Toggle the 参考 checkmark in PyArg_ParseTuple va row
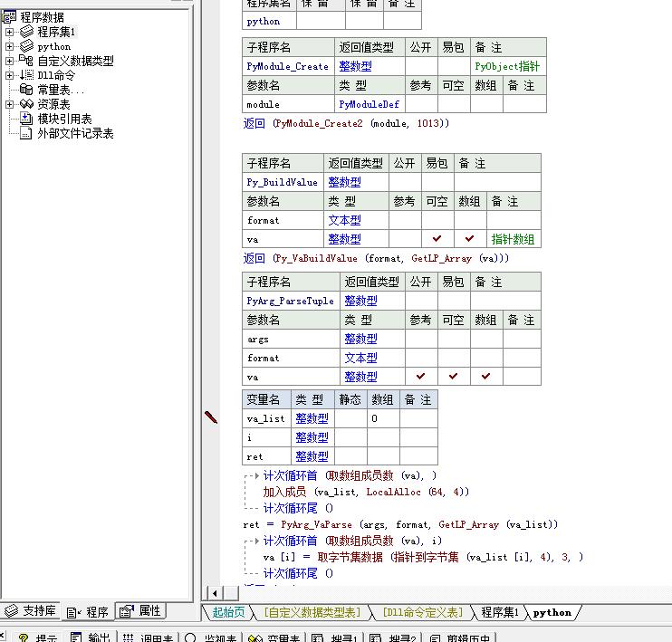The image size is (672, 642). [x=421, y=377]
